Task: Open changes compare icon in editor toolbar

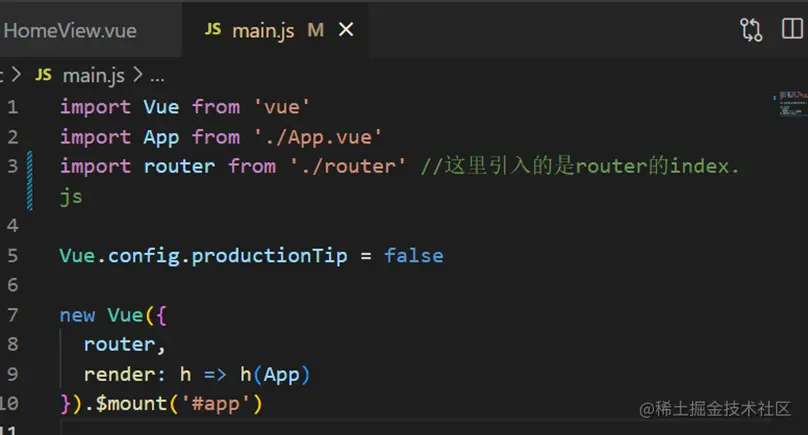Action: [x=751, y=30]
